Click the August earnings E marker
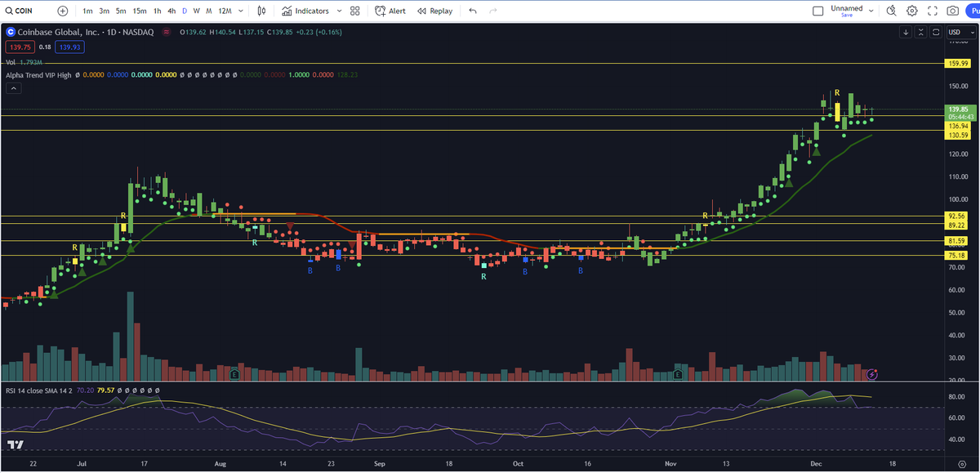The image size is (980, 473). pos(234,374)
